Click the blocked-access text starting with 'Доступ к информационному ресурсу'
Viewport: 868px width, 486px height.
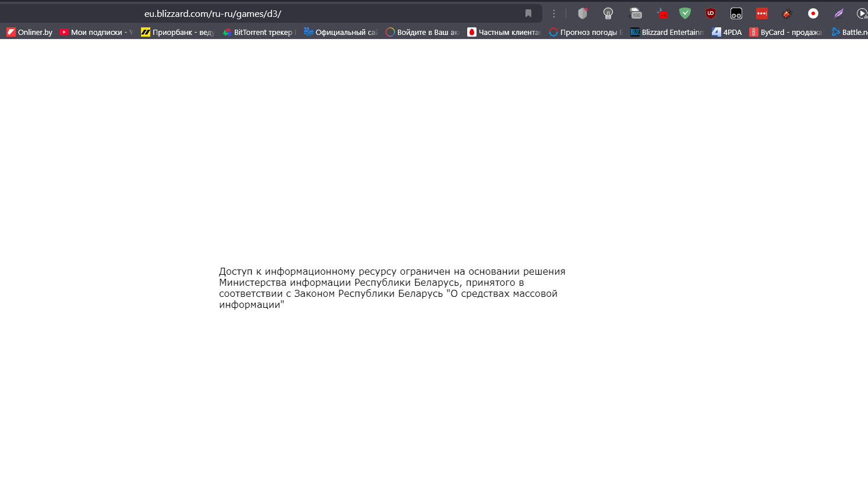point(392,288)
